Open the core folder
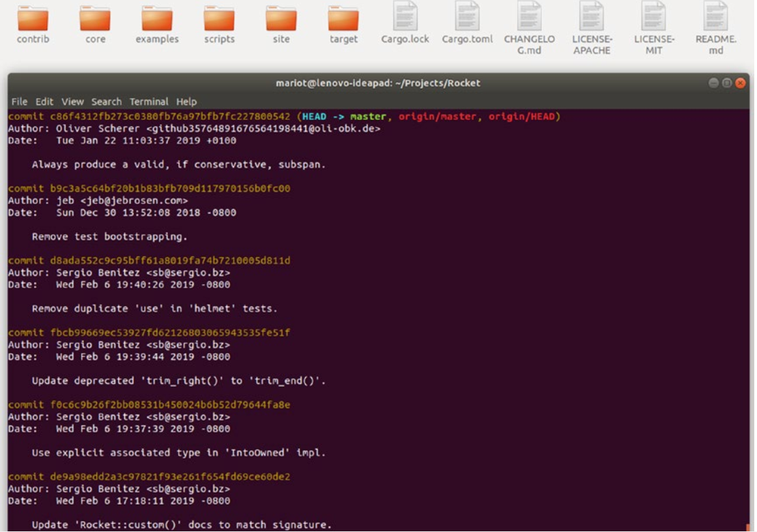The width and height of the screenshot is (757, 532). click(95, 18)
